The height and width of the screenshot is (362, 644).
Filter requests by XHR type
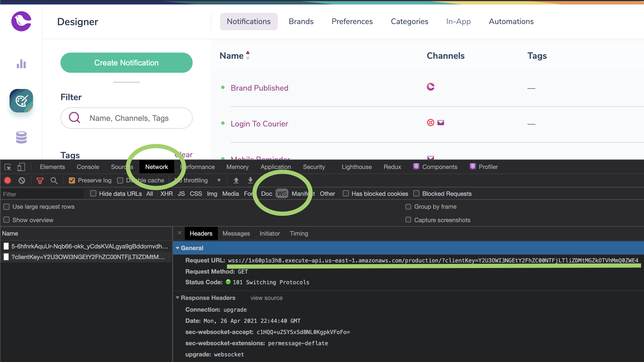166,194
